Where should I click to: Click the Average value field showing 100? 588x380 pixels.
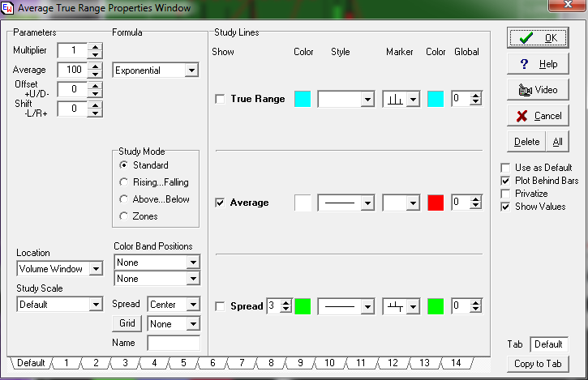[x=73, y=70]
